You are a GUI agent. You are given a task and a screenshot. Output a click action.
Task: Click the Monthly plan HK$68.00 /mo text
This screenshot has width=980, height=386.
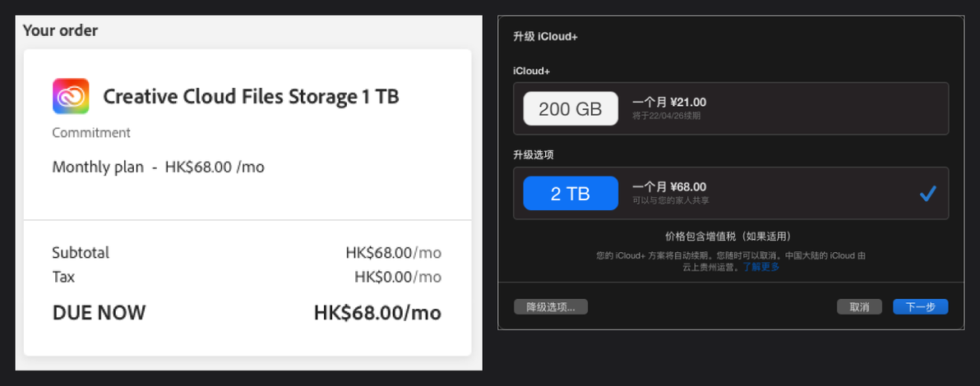click(x=158, y=168)
